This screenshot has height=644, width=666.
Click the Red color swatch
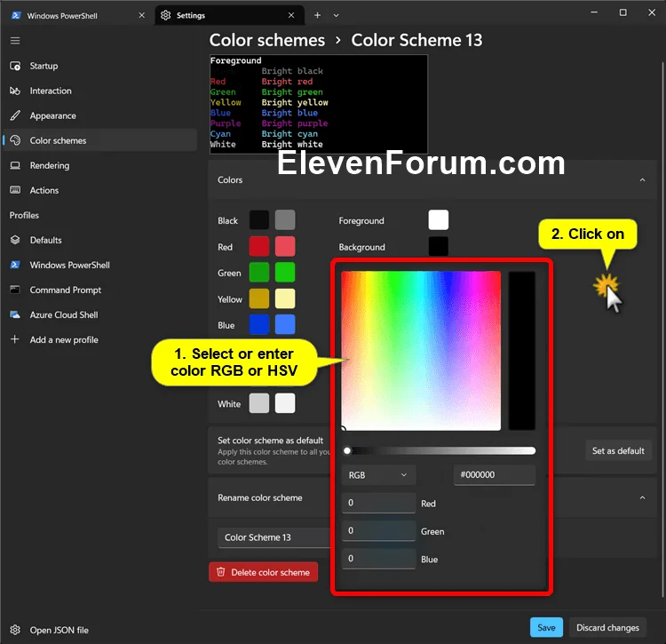tap(259, 246)
